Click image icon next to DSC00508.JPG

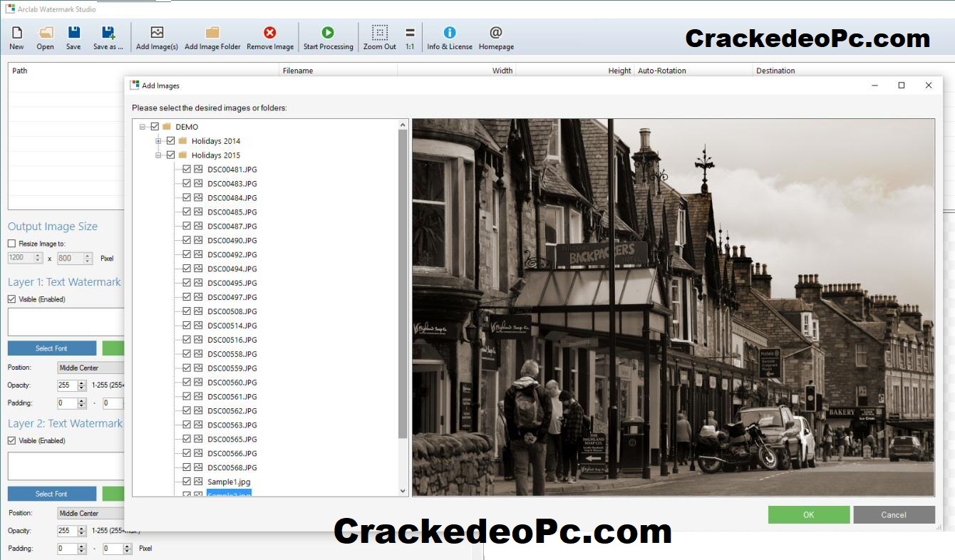[198, 311]
